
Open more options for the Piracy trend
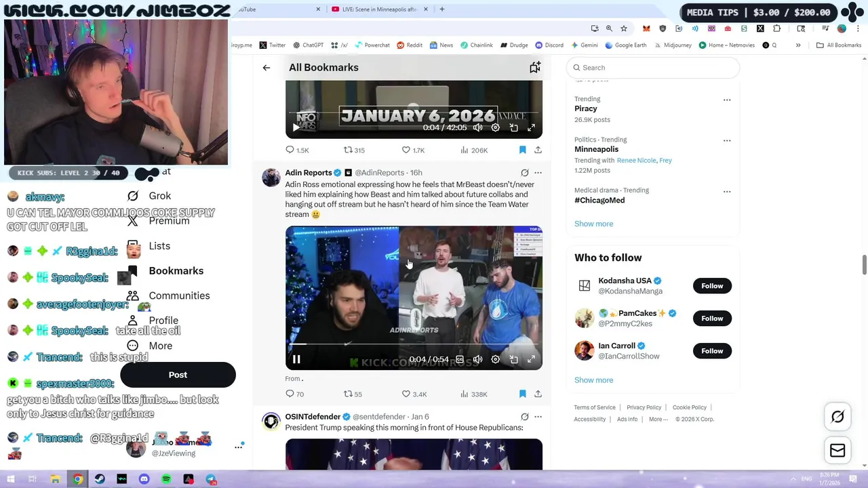727,100
